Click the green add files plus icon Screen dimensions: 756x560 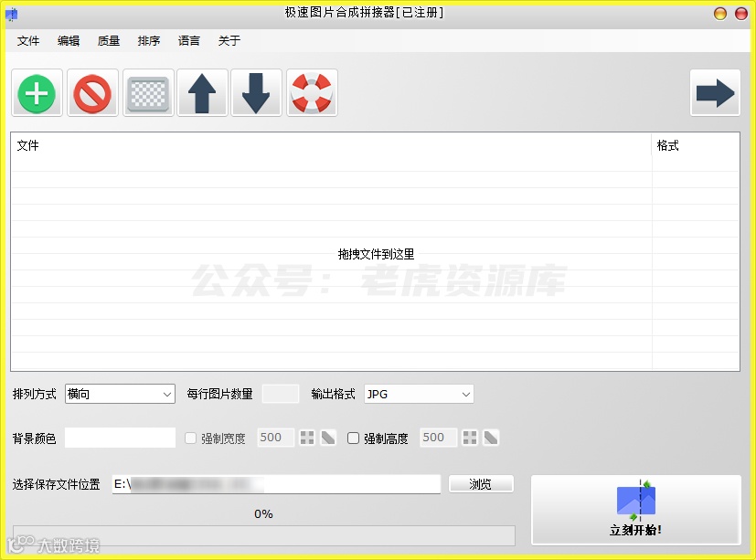point(37,93)
